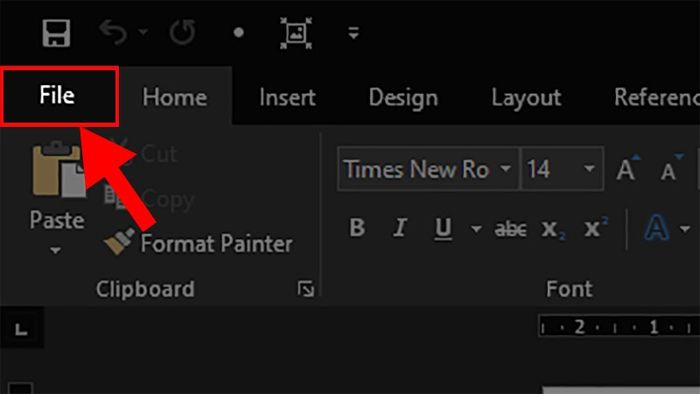This screenshot has height=394, width=700.
Task: Toggle Italic formatting
Action: pyautogui.click(x=400, y=228)
